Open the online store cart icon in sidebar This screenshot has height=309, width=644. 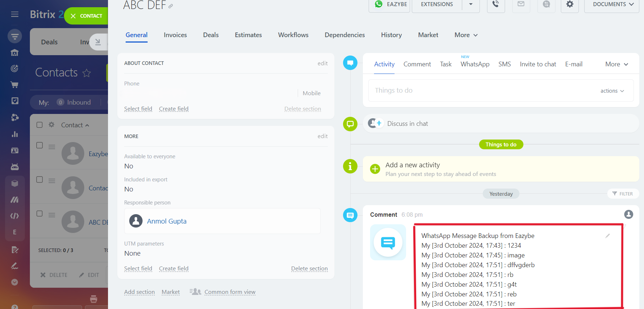click(15, 85)
